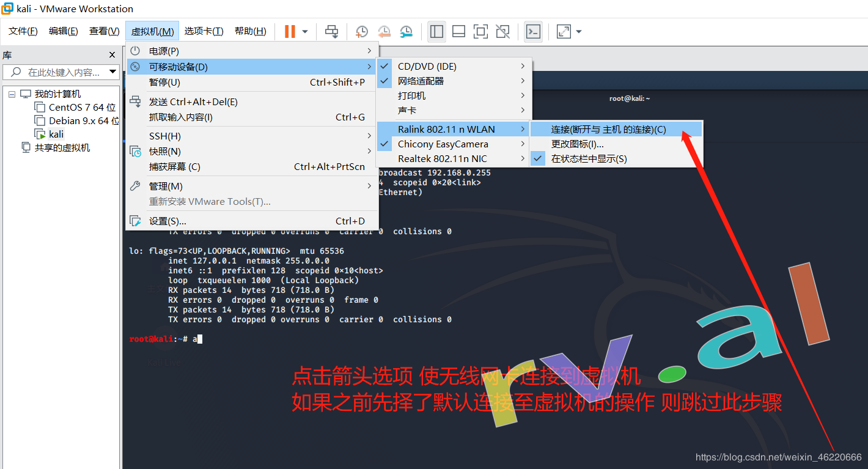Choose 暂停(U) from the menu
This screenshot has height=469, width=868.
coord(252,82)
